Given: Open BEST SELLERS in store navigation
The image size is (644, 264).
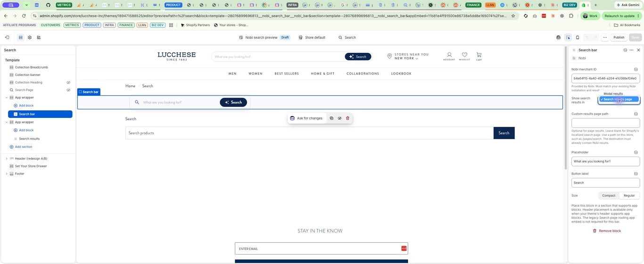Looking at the screenshot, I should pyautogui.click(x=287, y=74).
